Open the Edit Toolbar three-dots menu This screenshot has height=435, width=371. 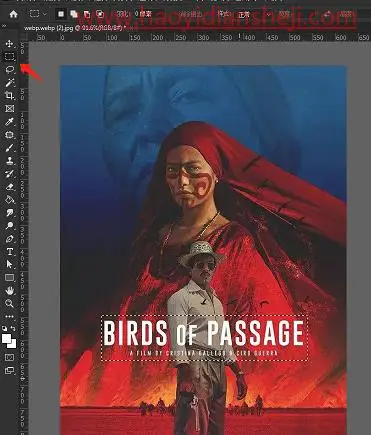pos(9,316)
